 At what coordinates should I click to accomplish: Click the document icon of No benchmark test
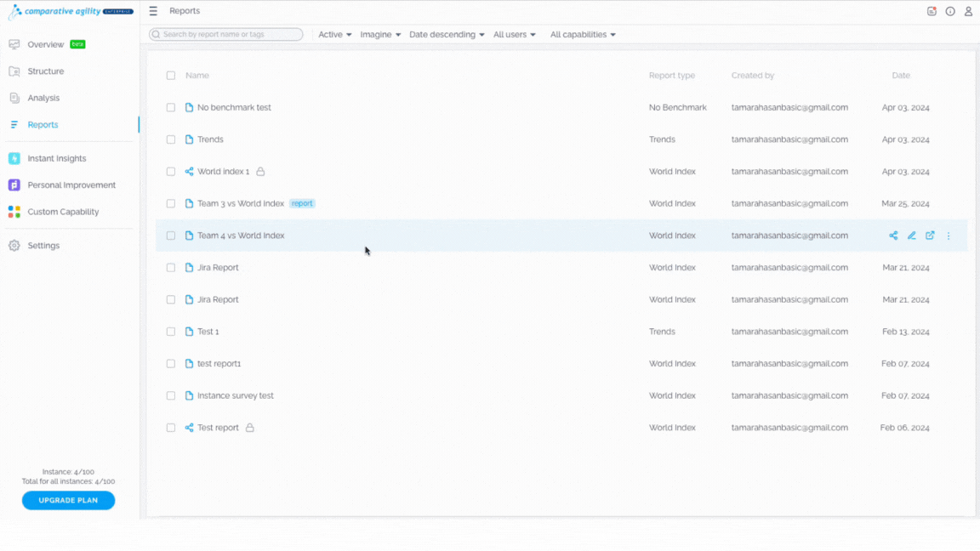click(190, 107)
